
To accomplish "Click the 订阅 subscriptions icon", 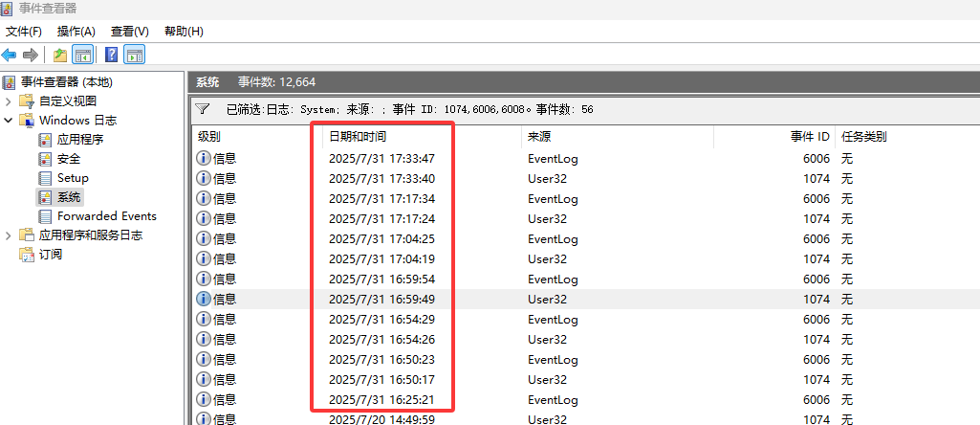I will 27,255.
